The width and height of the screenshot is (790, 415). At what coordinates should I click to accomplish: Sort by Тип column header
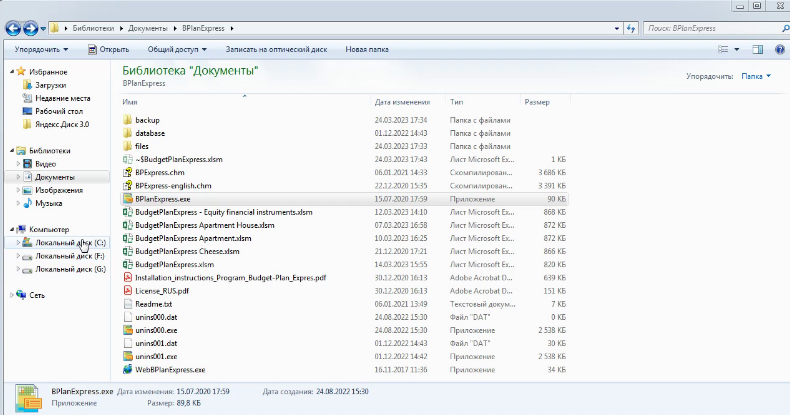(x=456, y=102)
